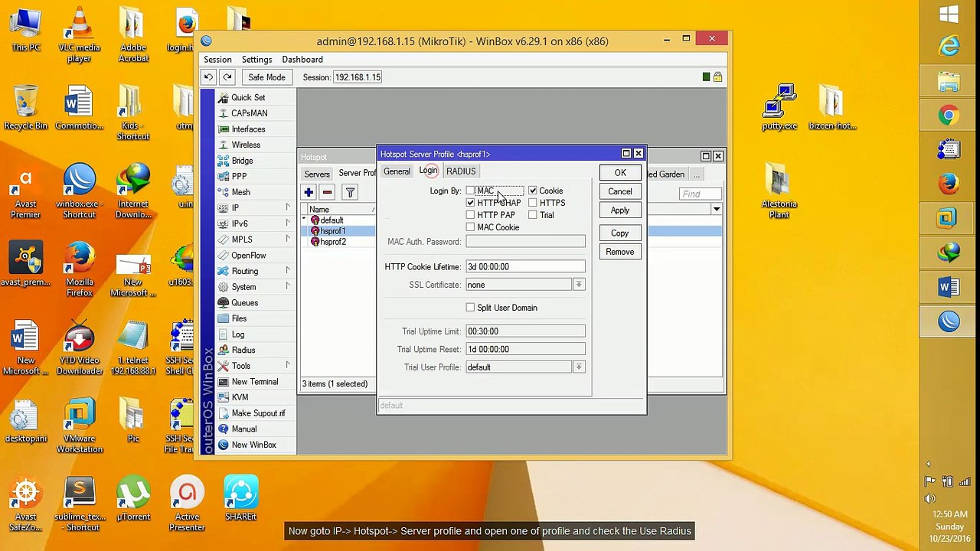Expand the IP submenu in sidebar
The width and height of the screenshot is (980, 551).
point(288,207)
